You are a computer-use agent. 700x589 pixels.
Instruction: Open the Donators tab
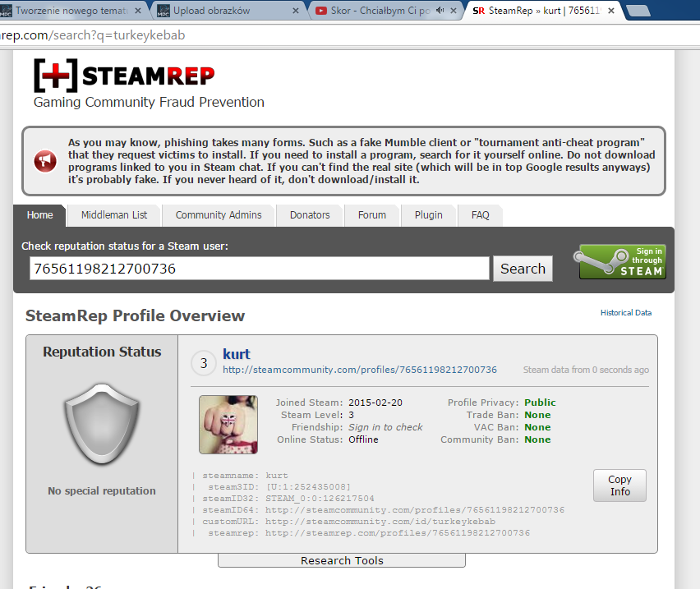(x=310, y=215)
